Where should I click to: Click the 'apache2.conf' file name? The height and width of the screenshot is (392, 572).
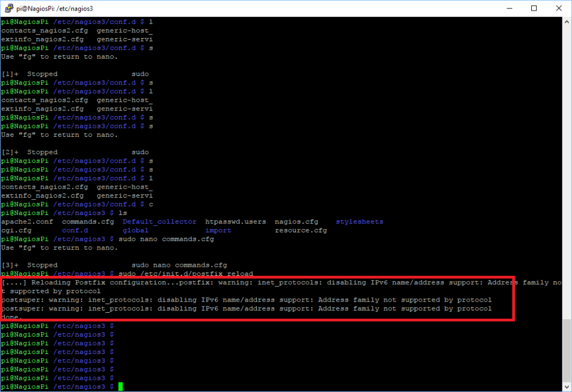(27, 222)
